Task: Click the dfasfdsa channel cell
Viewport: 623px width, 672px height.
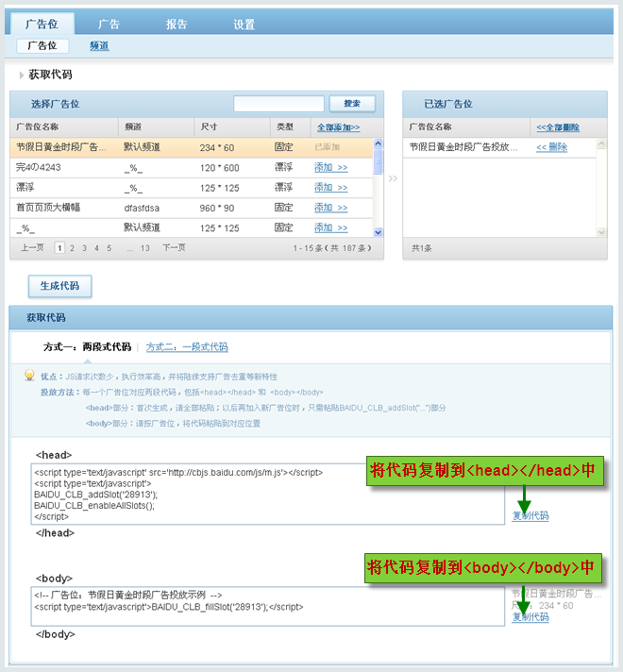Action: (142, 209)
